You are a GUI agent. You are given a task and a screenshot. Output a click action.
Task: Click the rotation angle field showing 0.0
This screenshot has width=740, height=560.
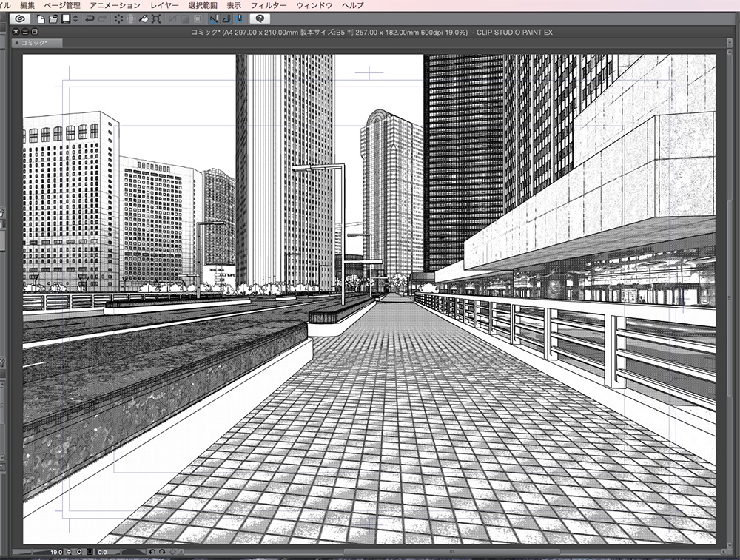coord(104,553)
